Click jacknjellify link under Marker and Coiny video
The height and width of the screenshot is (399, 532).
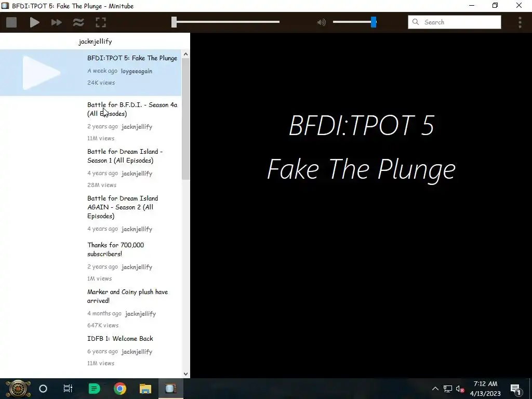[x=140, y=314]
